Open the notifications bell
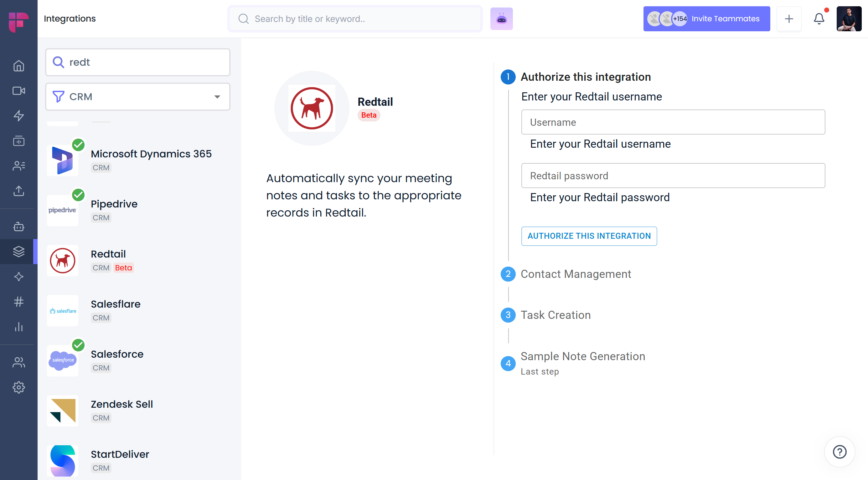This screenshot has width=868, height=480. [819, 19]
